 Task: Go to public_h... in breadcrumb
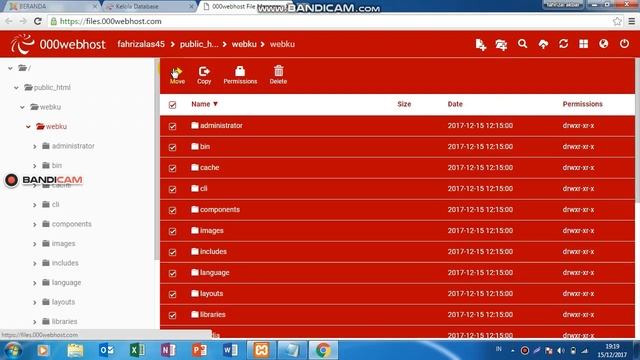199,44
